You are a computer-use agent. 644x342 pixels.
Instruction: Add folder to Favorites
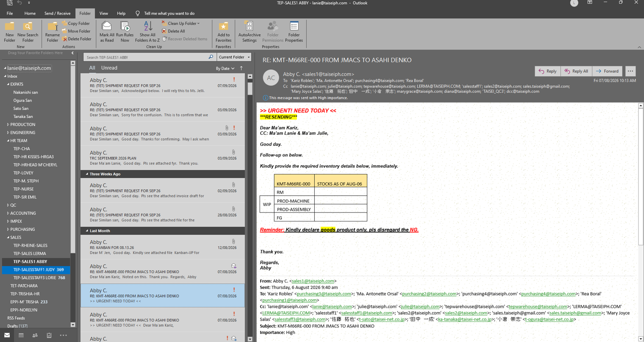coord(223,32)
